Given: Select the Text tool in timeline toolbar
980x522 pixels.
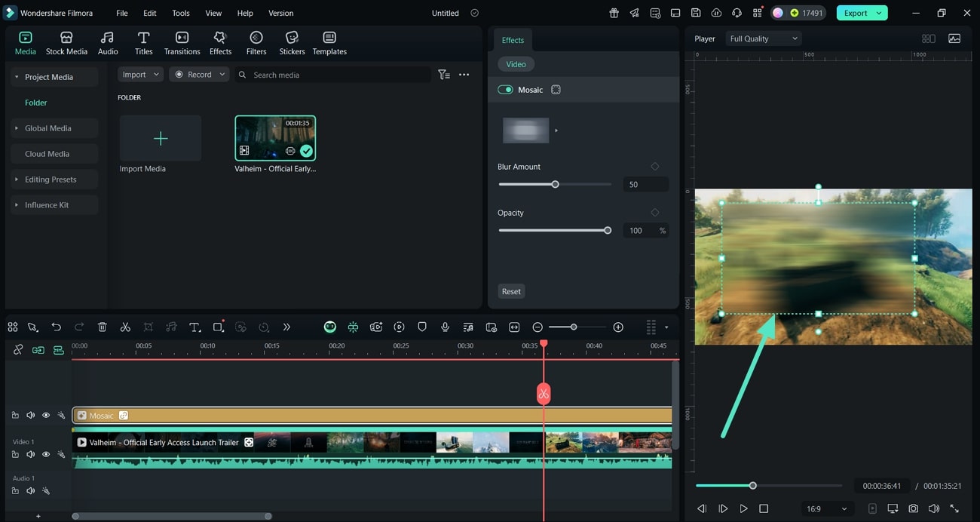Looking at the screenshot, I should 194,327.
